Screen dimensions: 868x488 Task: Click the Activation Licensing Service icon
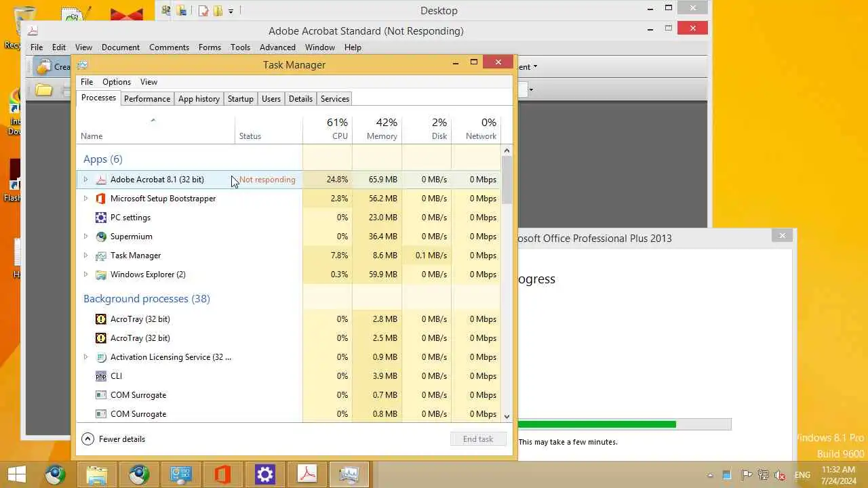click(x=101, y=357)
